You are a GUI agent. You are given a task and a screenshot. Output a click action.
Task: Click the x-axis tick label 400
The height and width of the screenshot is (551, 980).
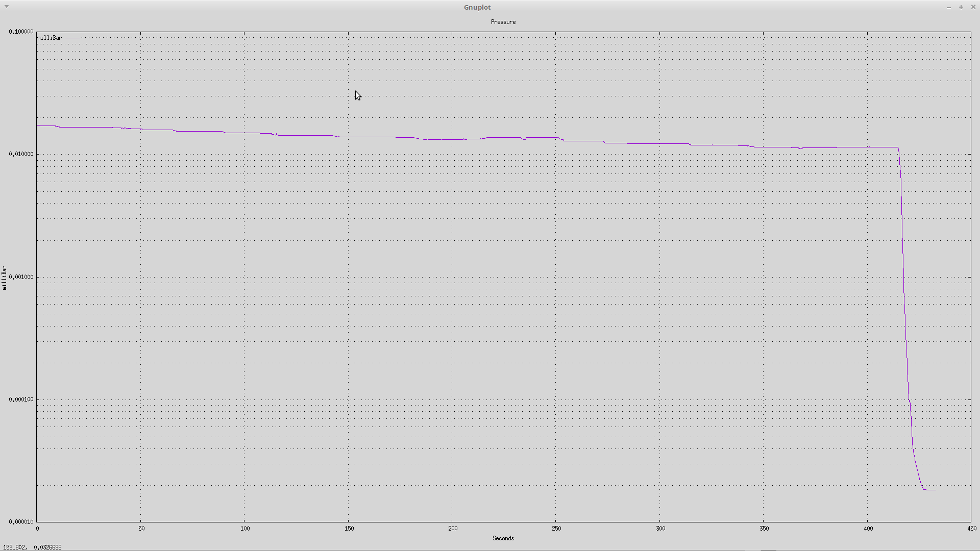pos(868,529)
